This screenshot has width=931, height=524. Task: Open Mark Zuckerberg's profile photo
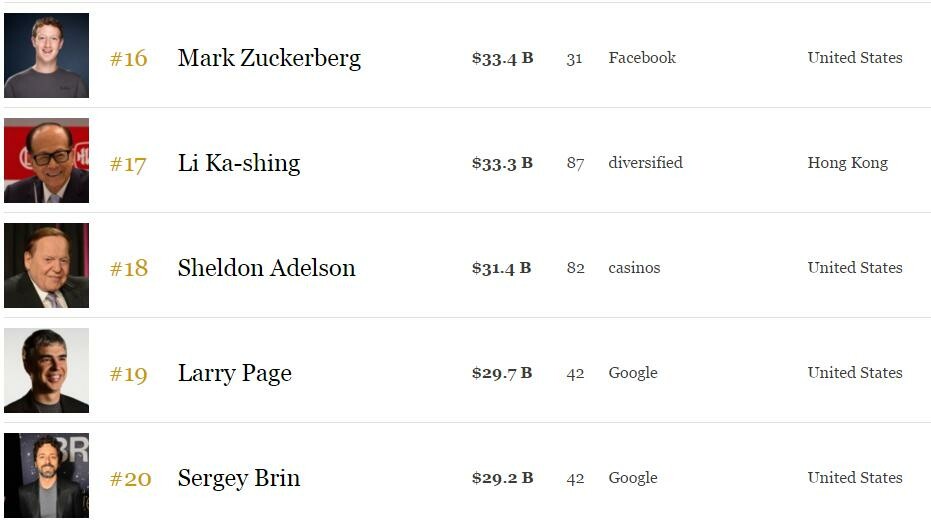pos(46,55)
